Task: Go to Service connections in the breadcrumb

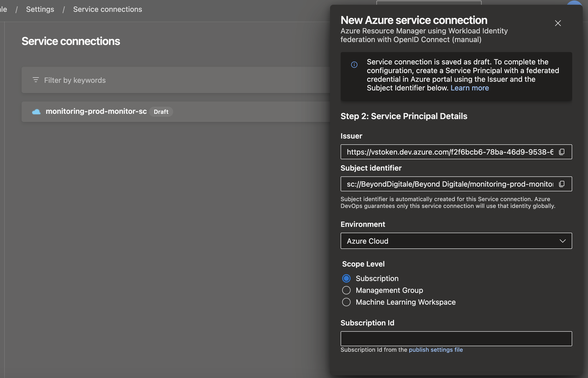Action: click(107, 9)
